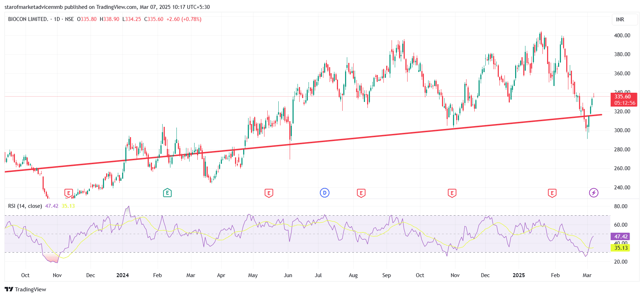Click the yellow 35.13 RSI axis label
Image resolution: width=644 pixels, height=297 pixels.
(621, 248)
